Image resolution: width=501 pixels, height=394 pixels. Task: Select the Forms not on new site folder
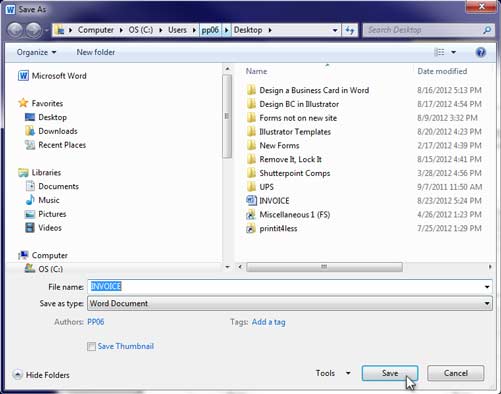(298, 118)
